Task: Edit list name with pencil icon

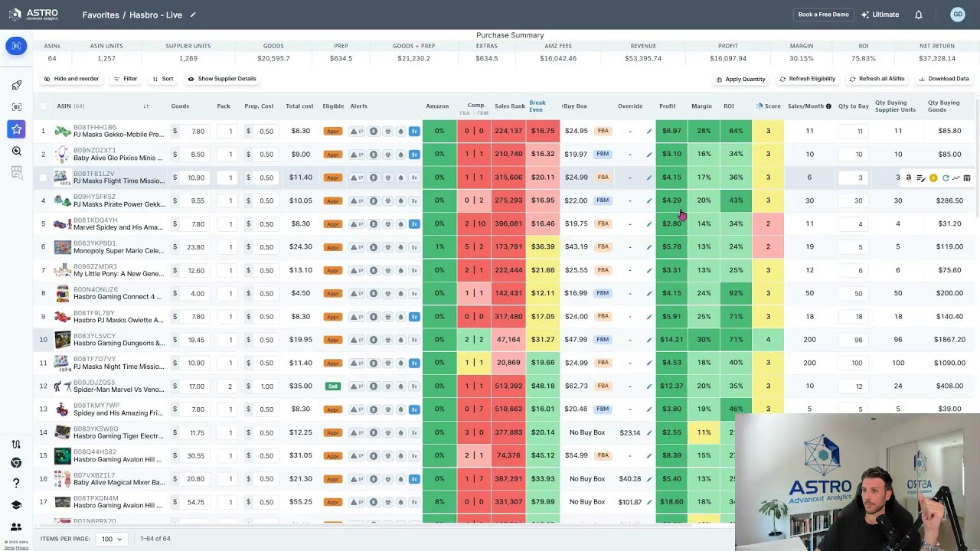Action: 193,15
